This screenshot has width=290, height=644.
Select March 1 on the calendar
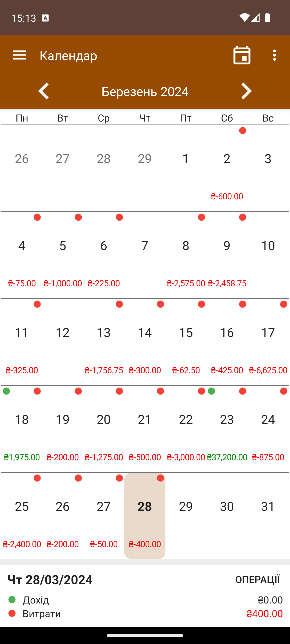[x=186, y=168]
